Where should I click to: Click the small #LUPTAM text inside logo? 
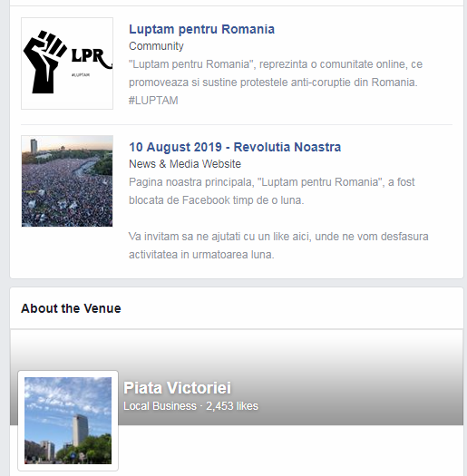click(x=81, y=75)
